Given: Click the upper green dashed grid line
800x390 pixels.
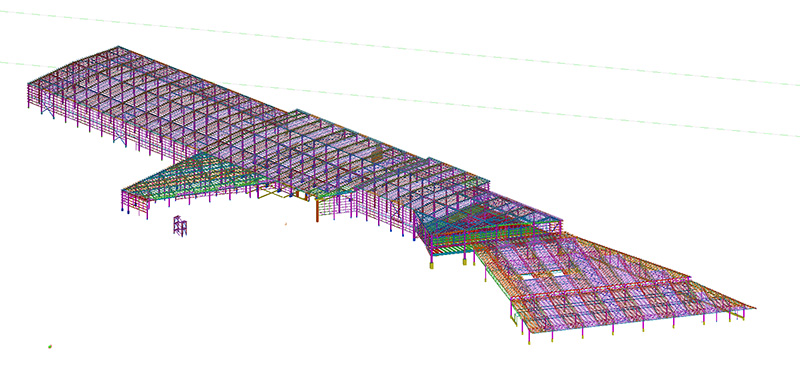Looking at the screenshot, I should coord(400,47).
